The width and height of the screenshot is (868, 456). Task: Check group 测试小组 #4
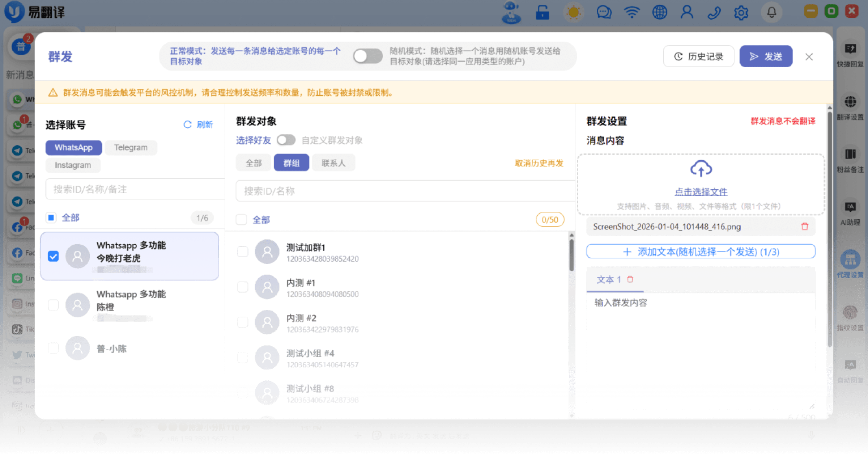click(x=242, y=358)
